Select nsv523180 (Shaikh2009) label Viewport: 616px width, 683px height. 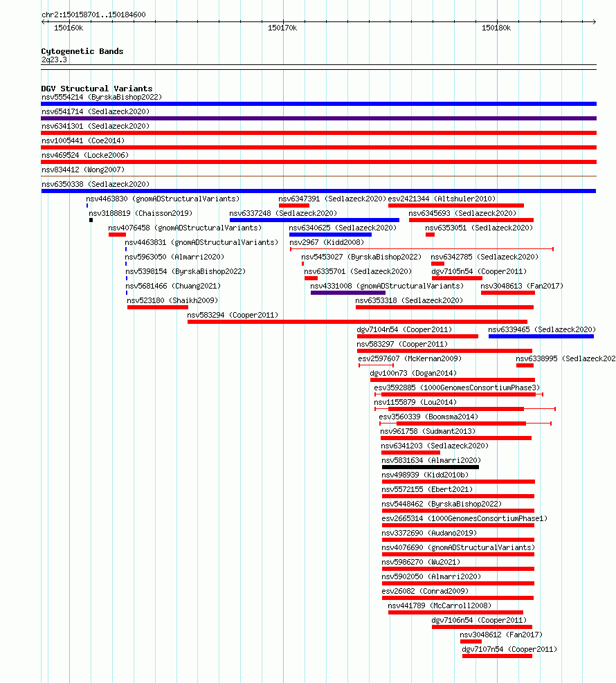tap(172, 300)
